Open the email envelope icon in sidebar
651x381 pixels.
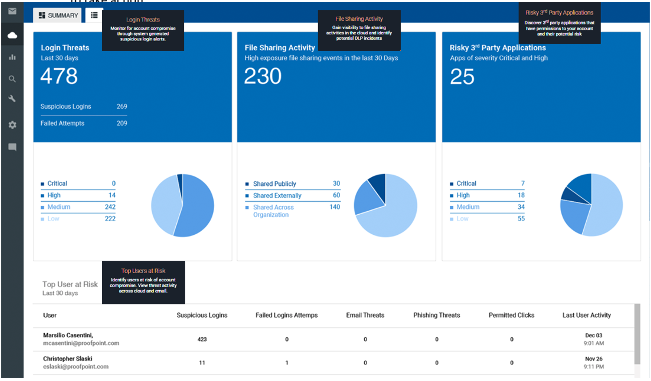pos(12,11)
